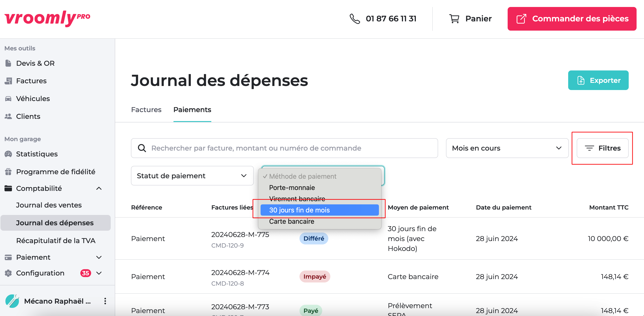The width and height of the screenshot is (644, 316).
Task: Open the Mois en cours dropdown
Action: (x=507, y=148)
